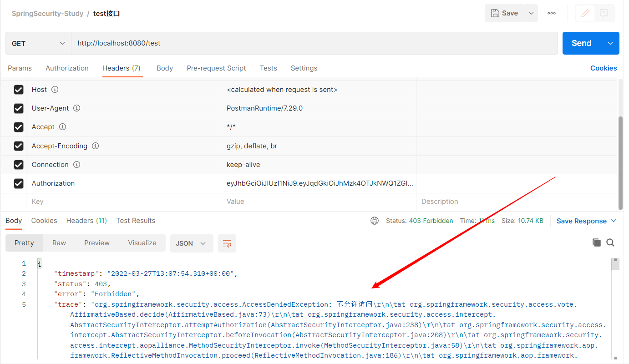Image resolution: width=629 pixels, height=364 pixels.
Task: Open search in response body magnifier icon
Action: pyautogui.click(x=610, y=243)
